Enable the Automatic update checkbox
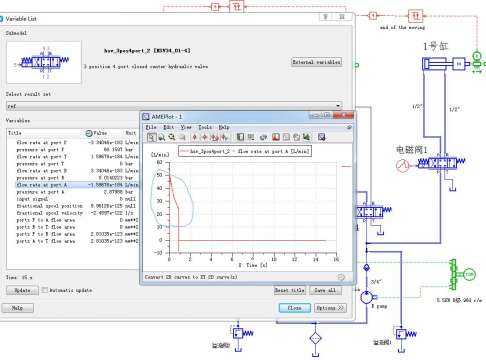Image resolution: width=486 pixels, height=360 pixels. (x=45, y=290)
